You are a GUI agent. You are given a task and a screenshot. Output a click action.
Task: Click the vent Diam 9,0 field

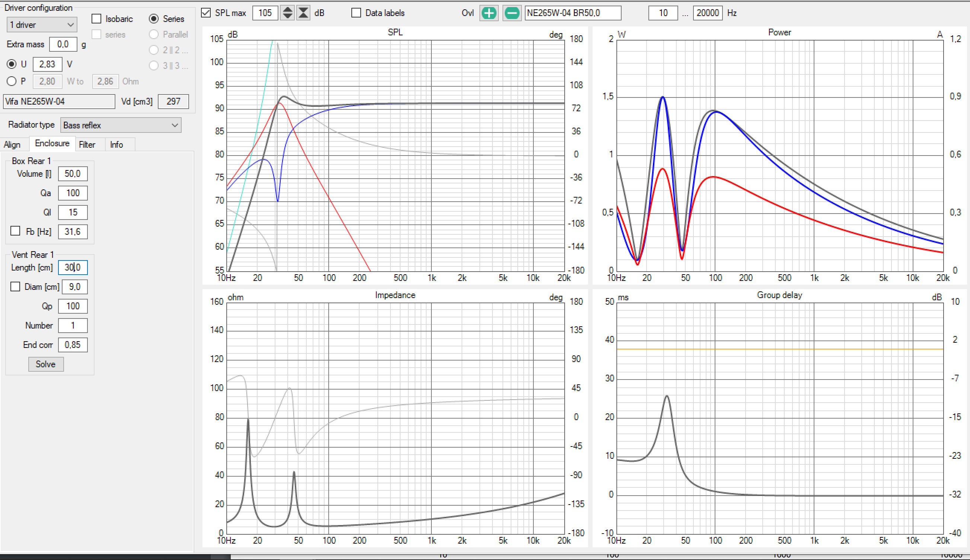coord(74,287)
